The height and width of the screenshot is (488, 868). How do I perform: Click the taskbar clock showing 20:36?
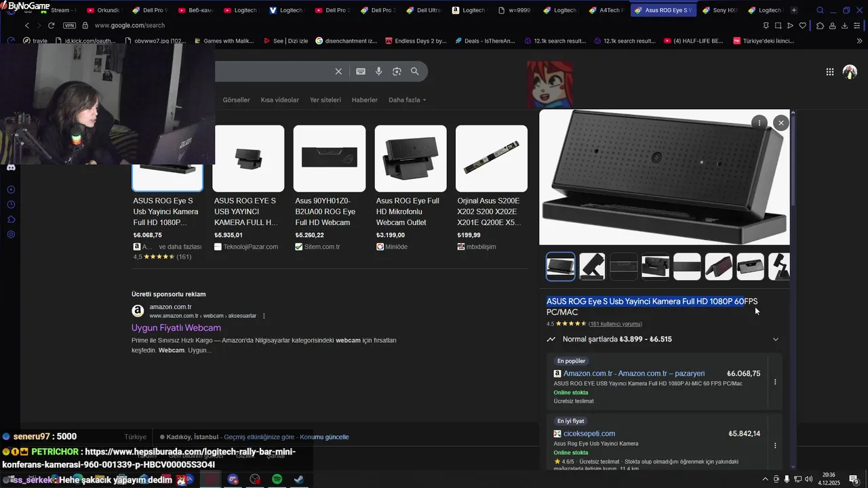pyautogui.click(x=829, y=479)
